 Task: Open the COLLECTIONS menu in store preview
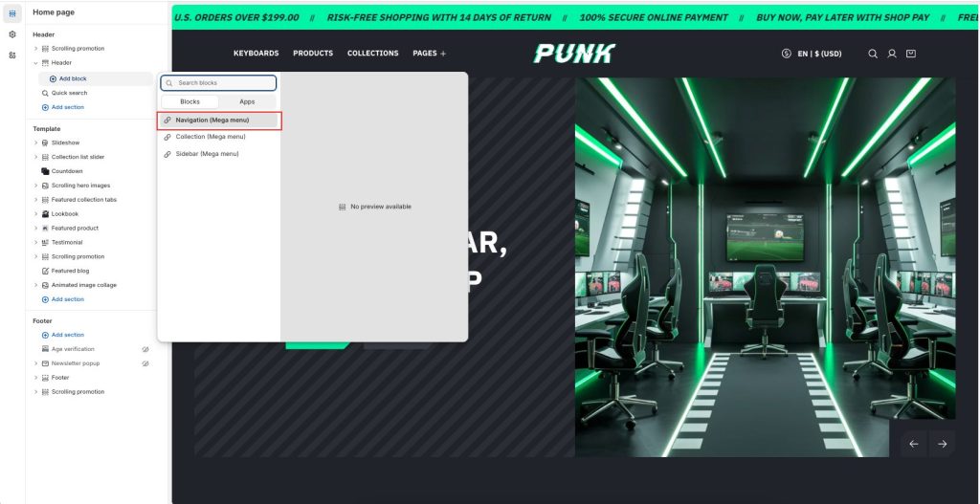click(373, 54)
